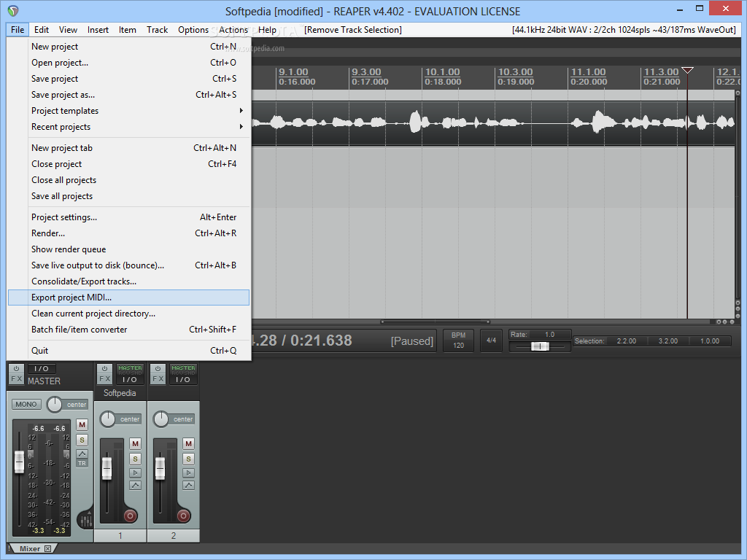Click the edit cursor marker on the ruler
The width and height of the screenshot is (747, 560).
[x=687, y=71]
